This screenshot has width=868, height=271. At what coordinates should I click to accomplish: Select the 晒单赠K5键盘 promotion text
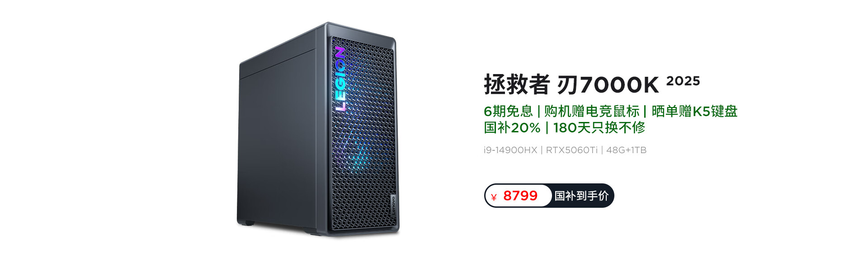point(694,111)
